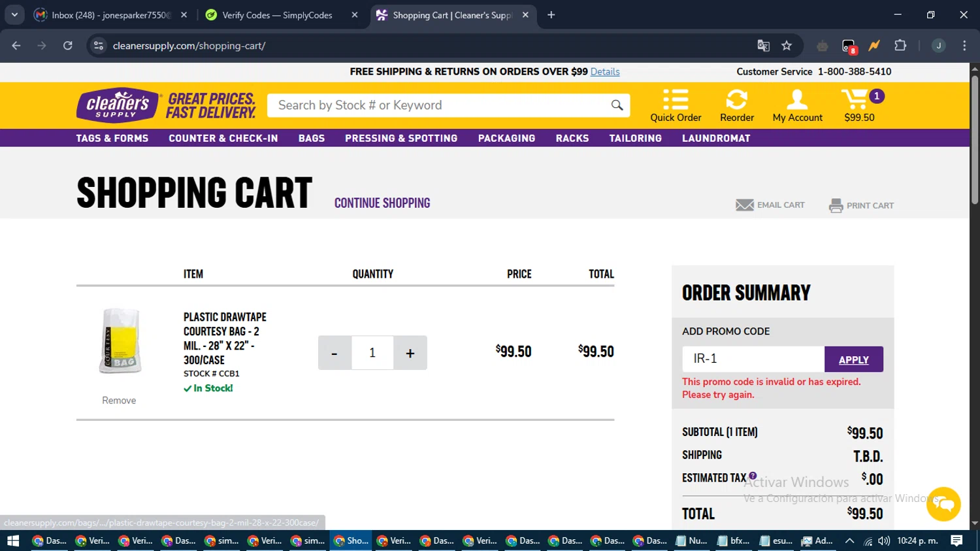Remove the courtesy bag item

tap(119, 401)
